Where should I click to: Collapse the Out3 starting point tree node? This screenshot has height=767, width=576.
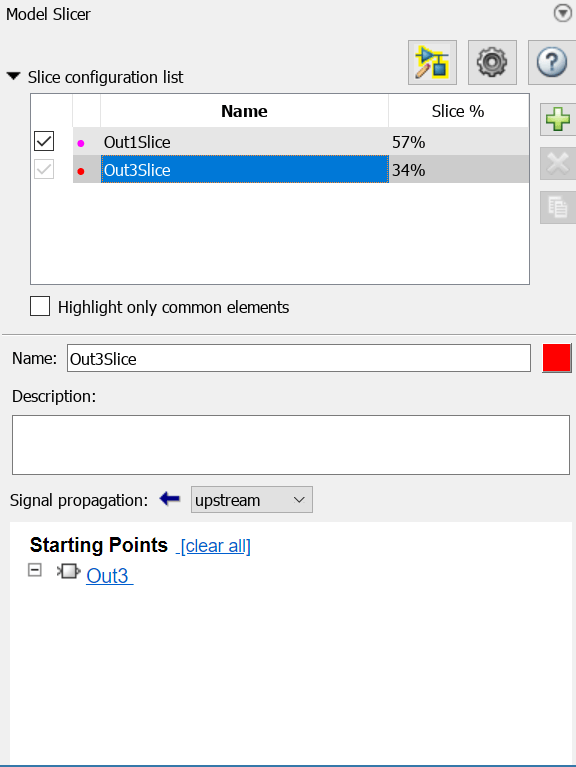[35, 570]
